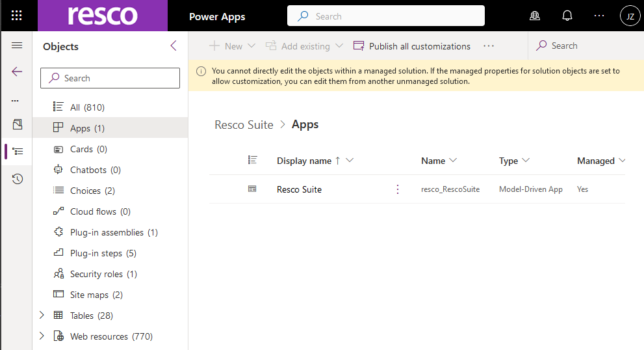Open the environment picker icon
The image size is (644, 350).
point(535,16)
